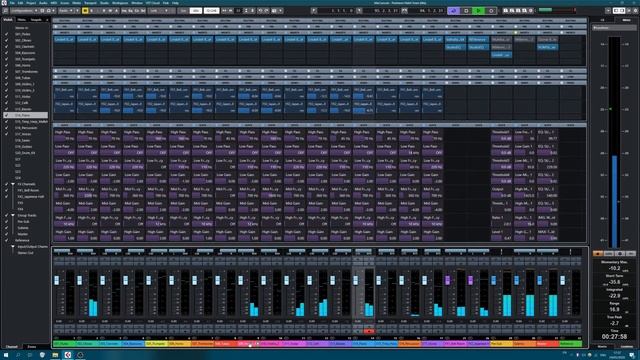Viewport: 640px width, 360px height.
Task: Click the 014_Piano channel fader handle
Action: point(356,280)
